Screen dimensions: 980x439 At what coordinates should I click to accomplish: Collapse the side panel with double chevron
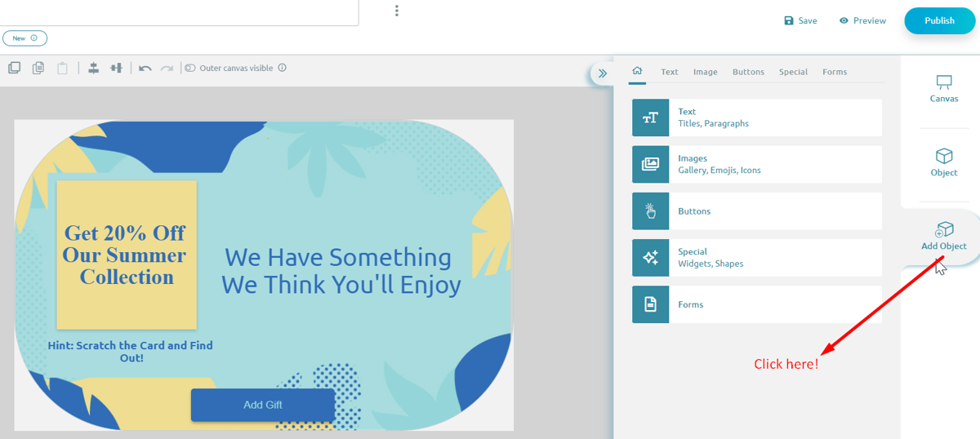[603, 73]
